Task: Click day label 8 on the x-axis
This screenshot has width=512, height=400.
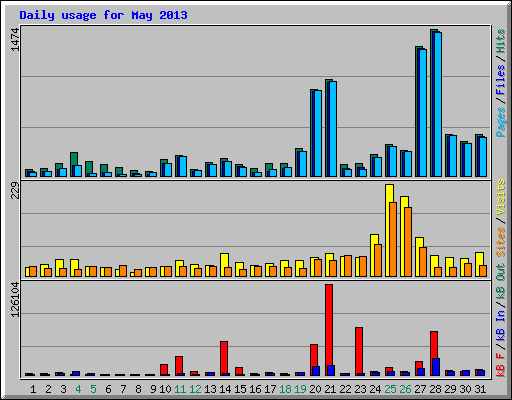Action: pos(138,389)
